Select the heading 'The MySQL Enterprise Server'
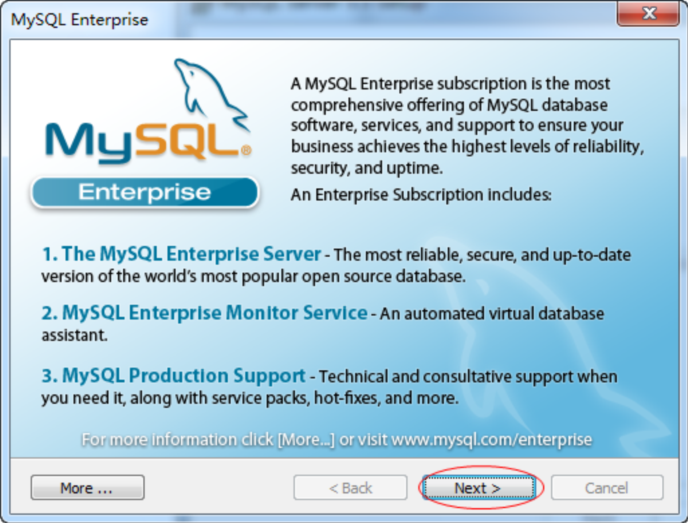Image resolution: width=688 pixels, height=523 pixels. point(191,254)
